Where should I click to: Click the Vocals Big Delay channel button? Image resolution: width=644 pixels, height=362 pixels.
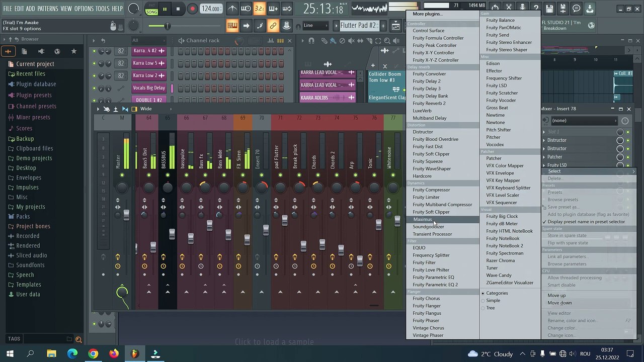(149, 88)
